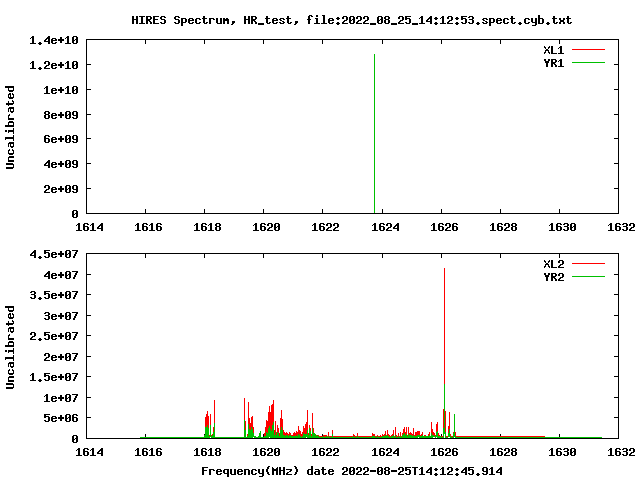640x480 pixels.
Task: Click the red XL2 legend line sample
Action: click(588, 264)
